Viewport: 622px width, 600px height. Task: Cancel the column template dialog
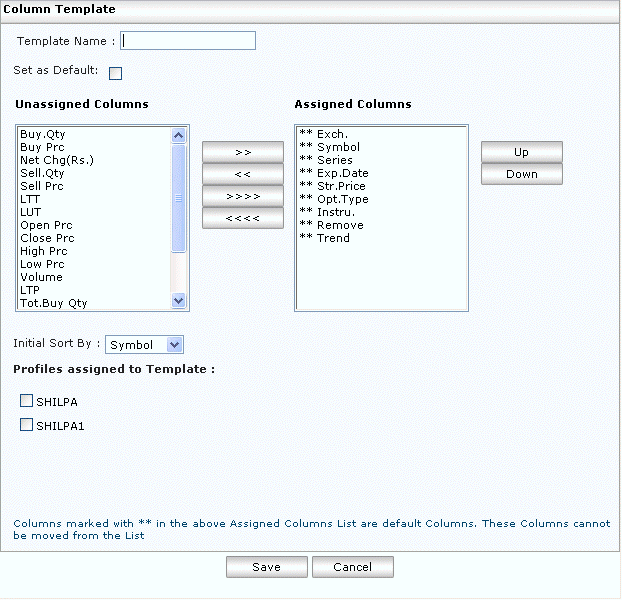tap(352, 567)
